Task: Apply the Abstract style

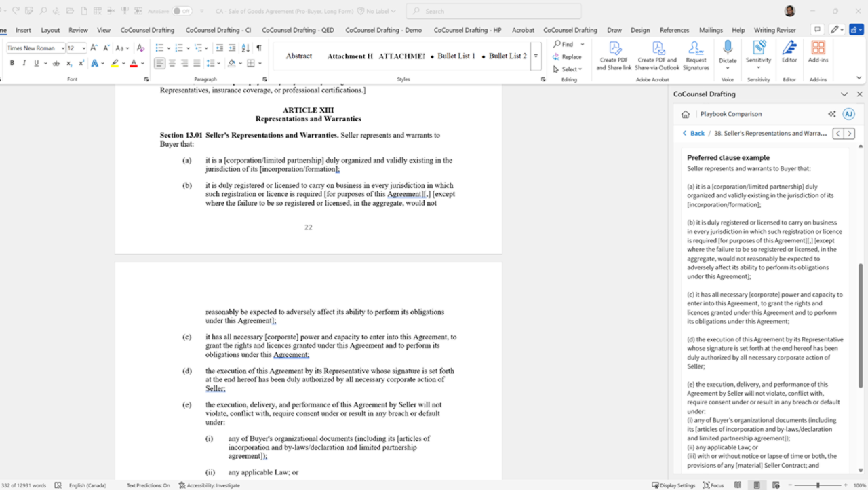Action: pyautogui.click(x=299, y=56)
